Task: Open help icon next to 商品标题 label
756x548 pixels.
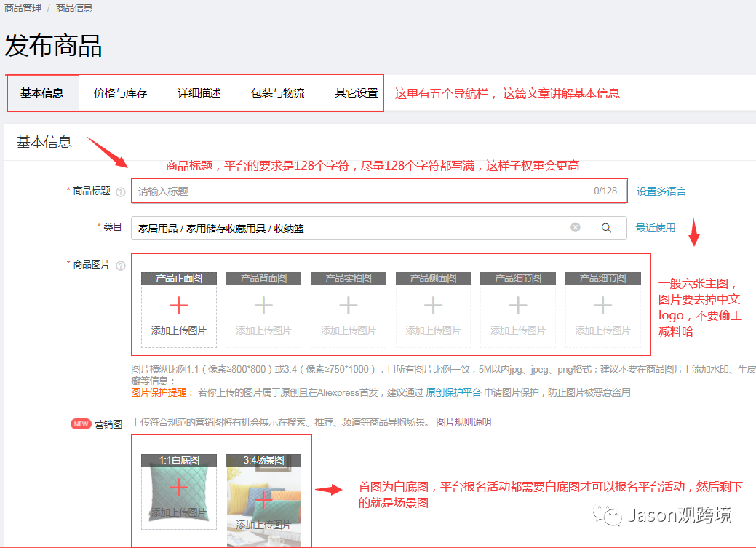Action: (121, 191)
